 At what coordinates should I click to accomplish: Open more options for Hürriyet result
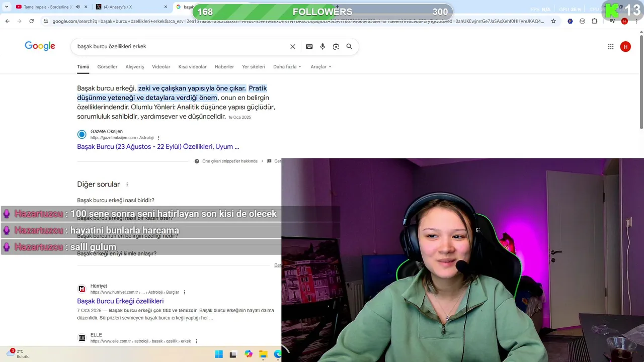coord(184,292)
